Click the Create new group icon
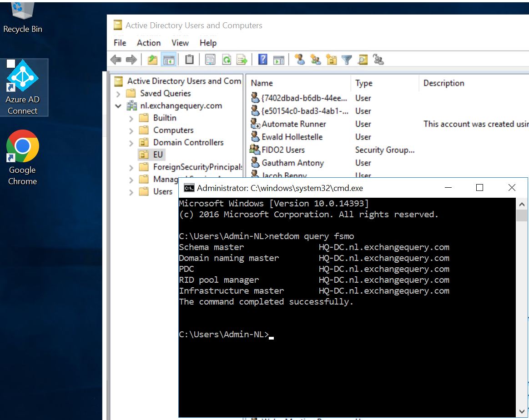Image resolution: width=529 pixels, height=420 pixels. 315,60
